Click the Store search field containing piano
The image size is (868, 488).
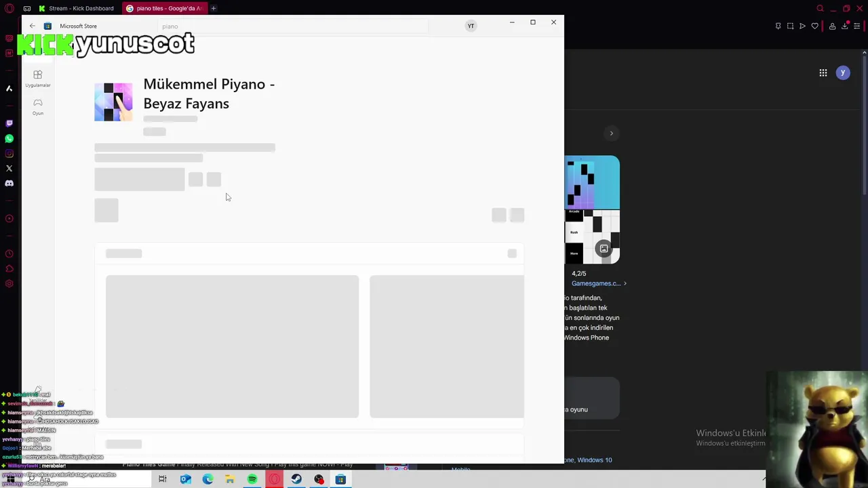coord(293,26)
